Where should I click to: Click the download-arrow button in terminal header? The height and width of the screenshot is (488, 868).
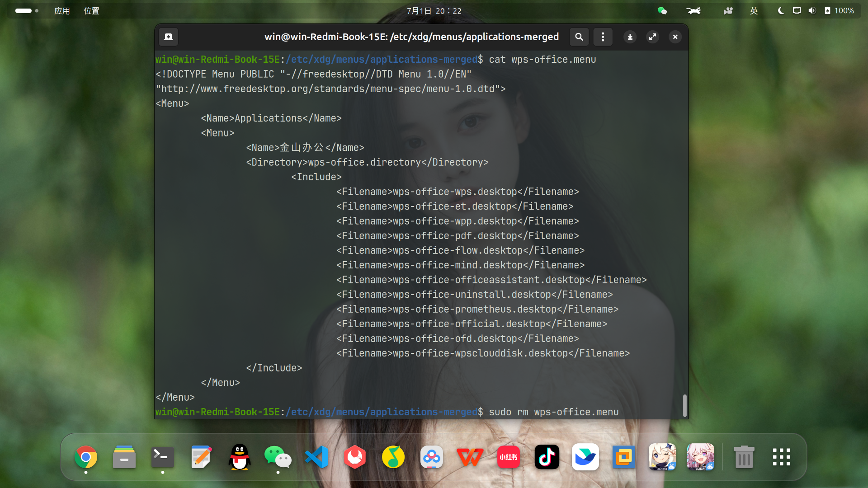point(630,37)
